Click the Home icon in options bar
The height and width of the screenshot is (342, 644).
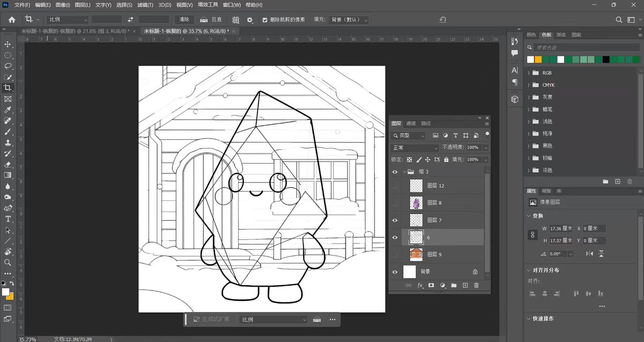pyautogui.click(x=11, y=19)
